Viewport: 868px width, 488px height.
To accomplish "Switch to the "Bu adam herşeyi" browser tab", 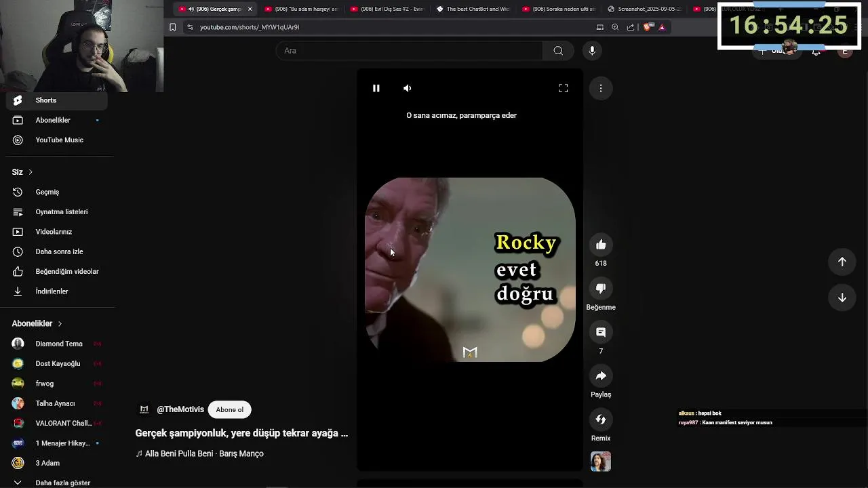I will pyautogui.click(x=300, y=9).
